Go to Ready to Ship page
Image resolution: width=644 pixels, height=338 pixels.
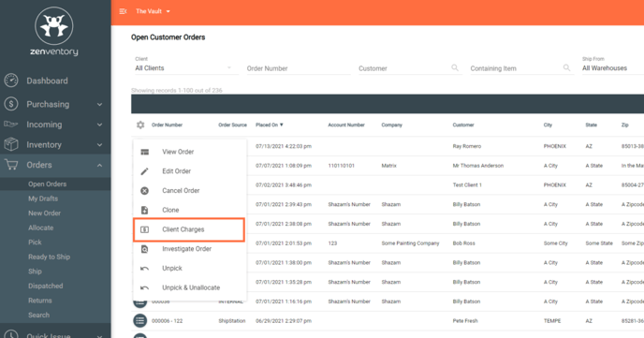(50, 257)
